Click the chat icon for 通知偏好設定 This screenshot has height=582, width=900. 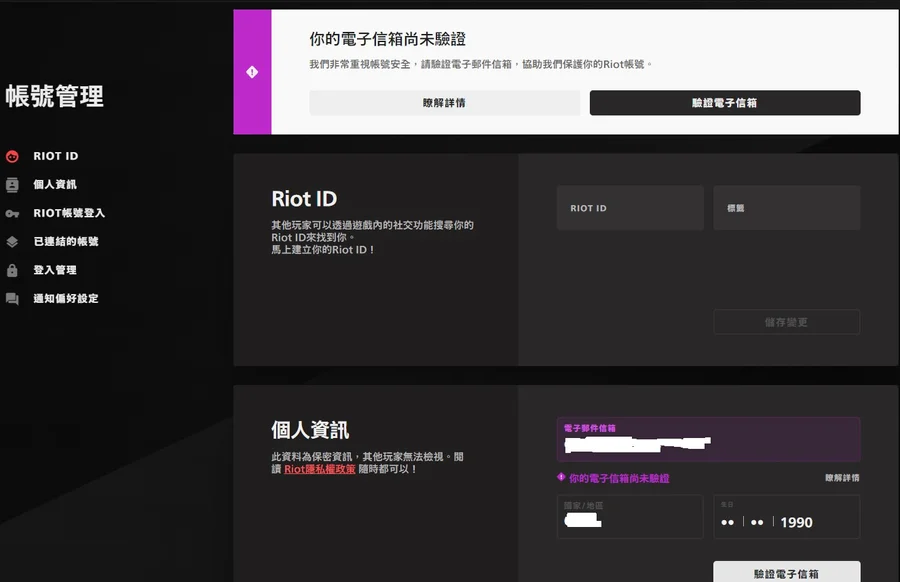pyautogui.click(x=12, y=299)
